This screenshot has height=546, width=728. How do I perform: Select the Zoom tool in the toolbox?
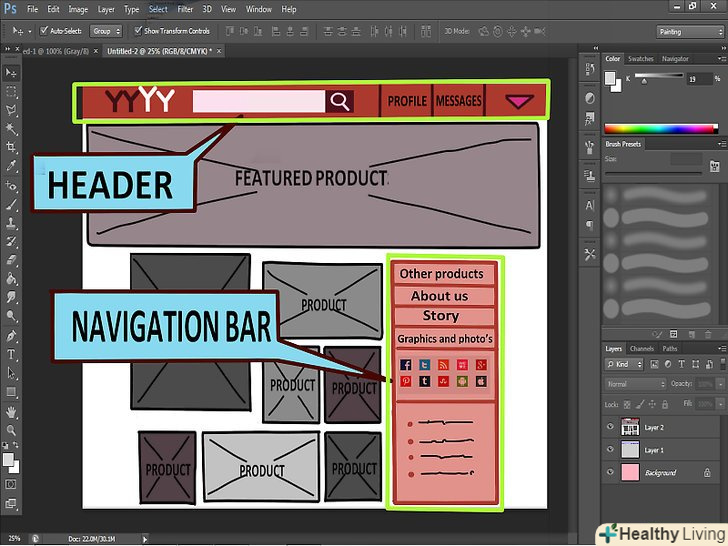(12, 430)
